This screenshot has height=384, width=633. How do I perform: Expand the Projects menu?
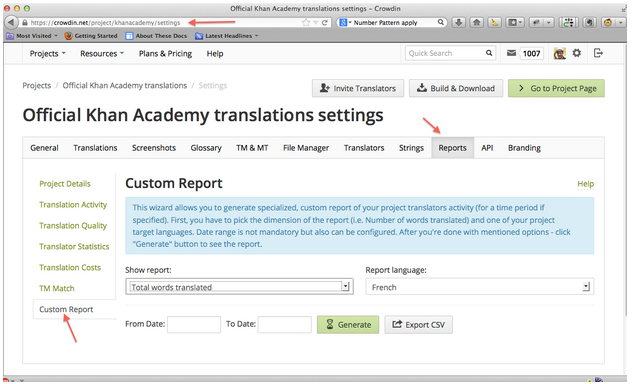(47, 54)
